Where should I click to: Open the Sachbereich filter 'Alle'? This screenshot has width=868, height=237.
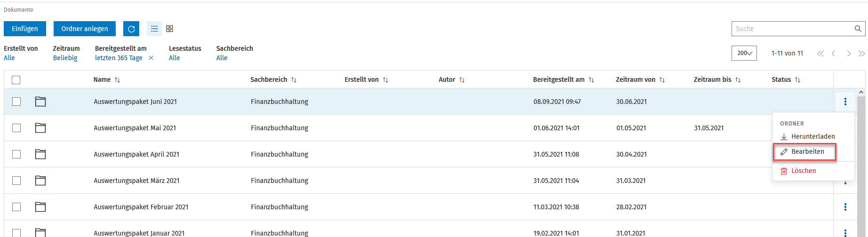(222, 58)
